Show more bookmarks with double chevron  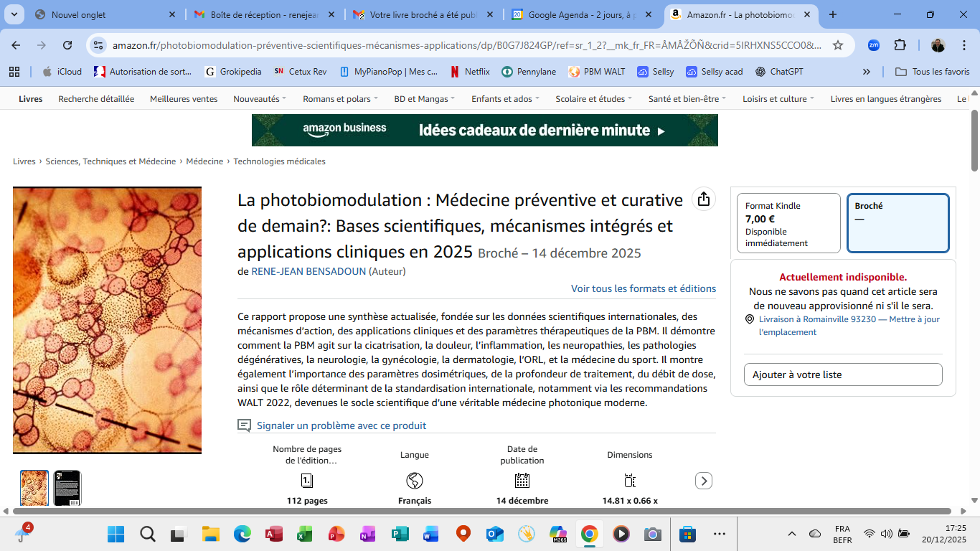pos(867,72)
